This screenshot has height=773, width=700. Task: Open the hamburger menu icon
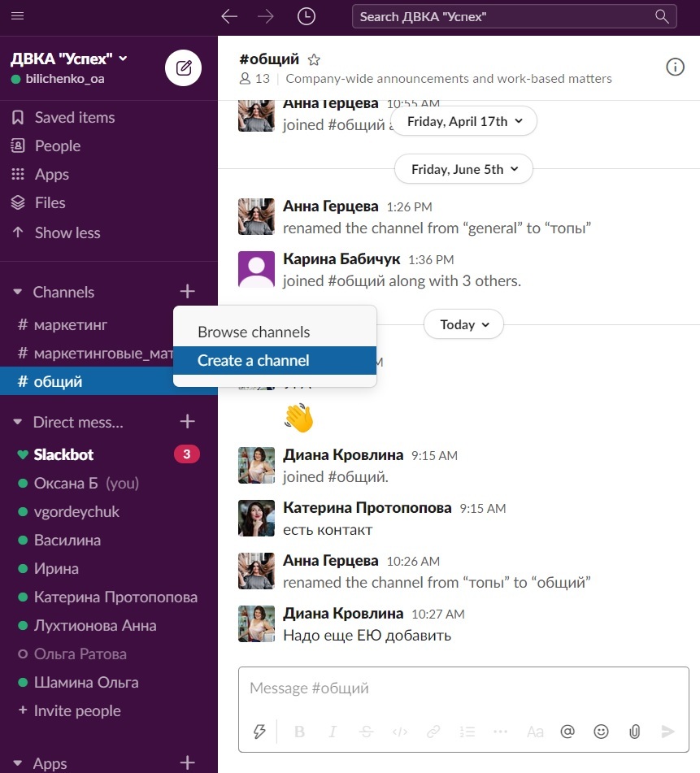17,15
